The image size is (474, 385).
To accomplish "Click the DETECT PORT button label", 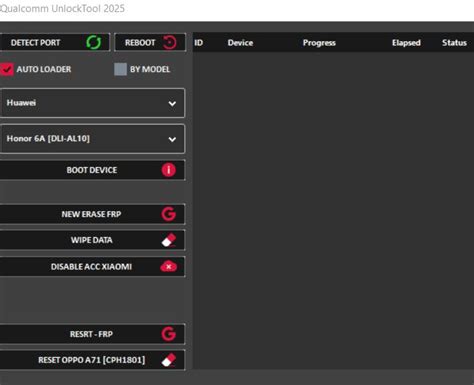I will [x=35, y=43].
